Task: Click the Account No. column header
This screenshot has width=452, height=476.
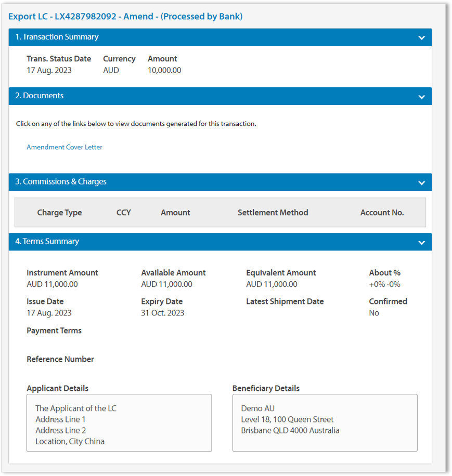Action: pos(382,213)
